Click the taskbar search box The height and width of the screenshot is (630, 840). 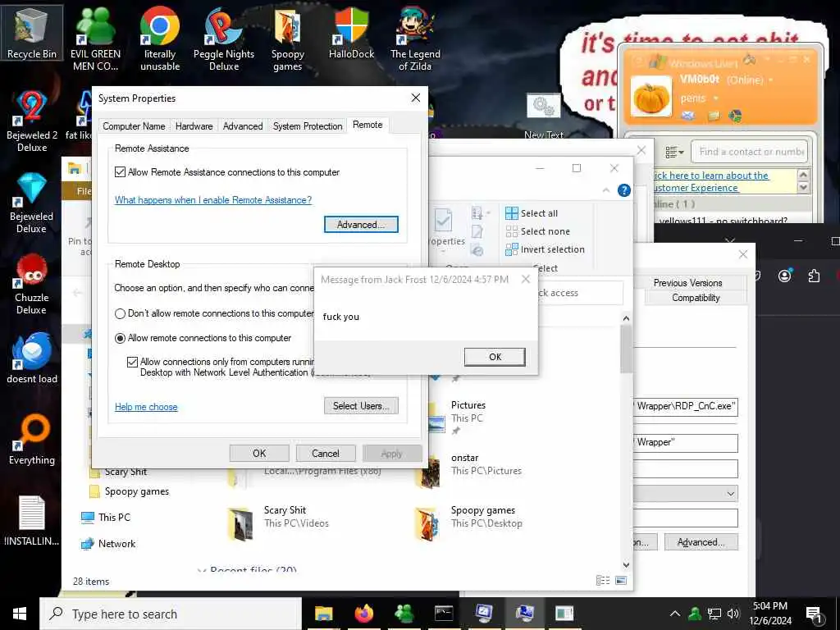point(171,614)
